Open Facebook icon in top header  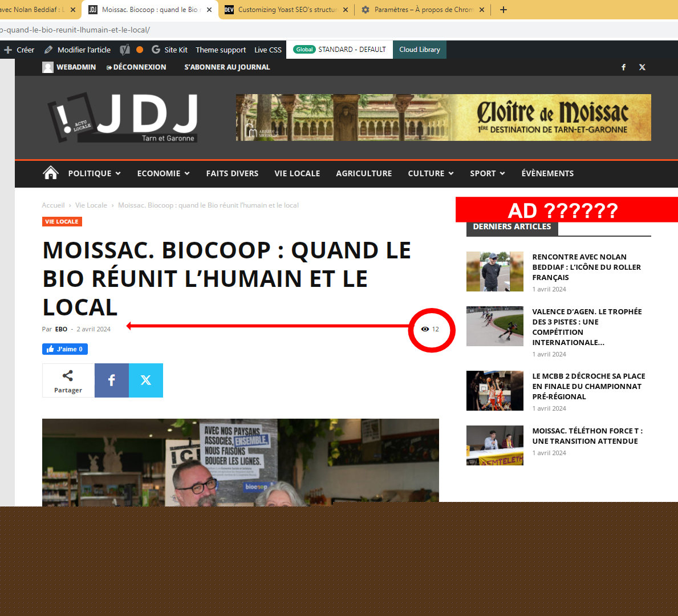[x=623, y=67]
